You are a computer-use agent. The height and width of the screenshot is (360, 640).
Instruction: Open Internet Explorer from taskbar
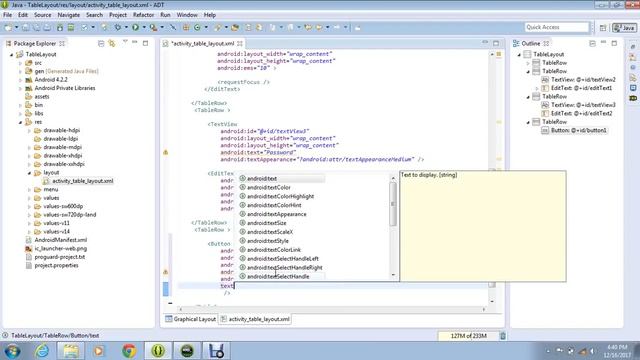coord(42,351)
